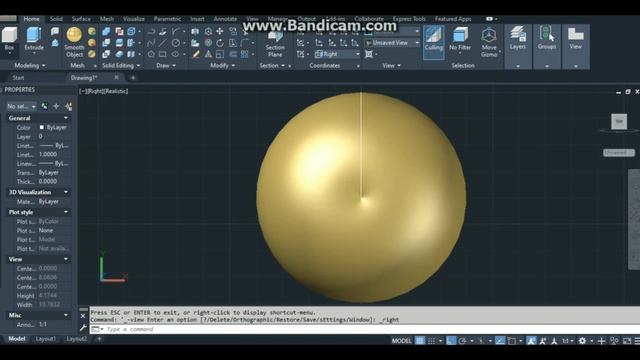The image size is (640, 360).
Task: Click the Linetype scale 1.0000 value
Action: [48, 154]
